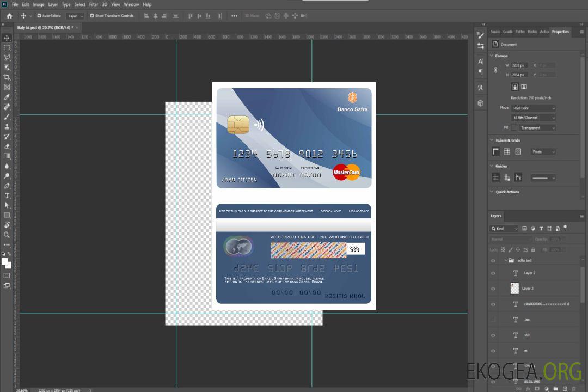Open the Paragraph panel icon
The width and height of the screenshot is (588, 392).
481,72
